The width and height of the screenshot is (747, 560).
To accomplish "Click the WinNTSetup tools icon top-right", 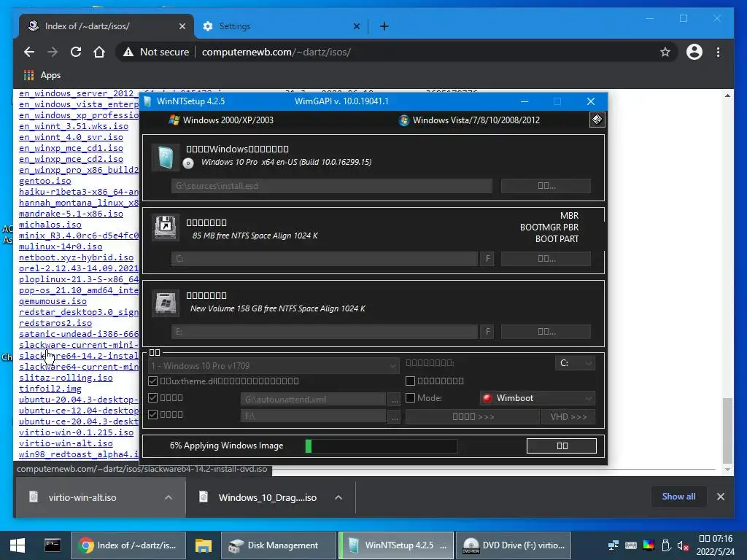I will (597, 120).
